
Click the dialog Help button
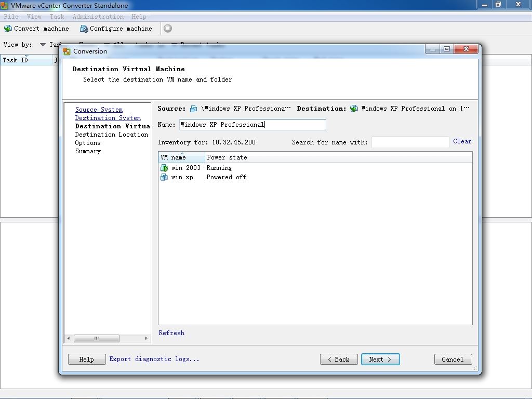coord(87,360)
